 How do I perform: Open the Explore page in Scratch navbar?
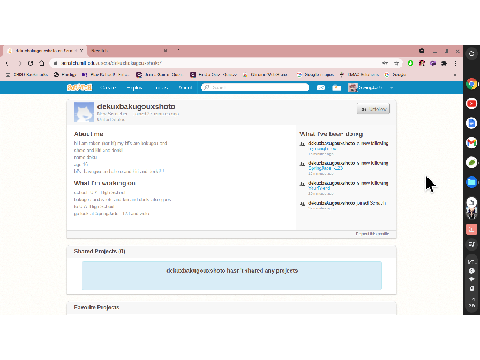pos(134,88)
